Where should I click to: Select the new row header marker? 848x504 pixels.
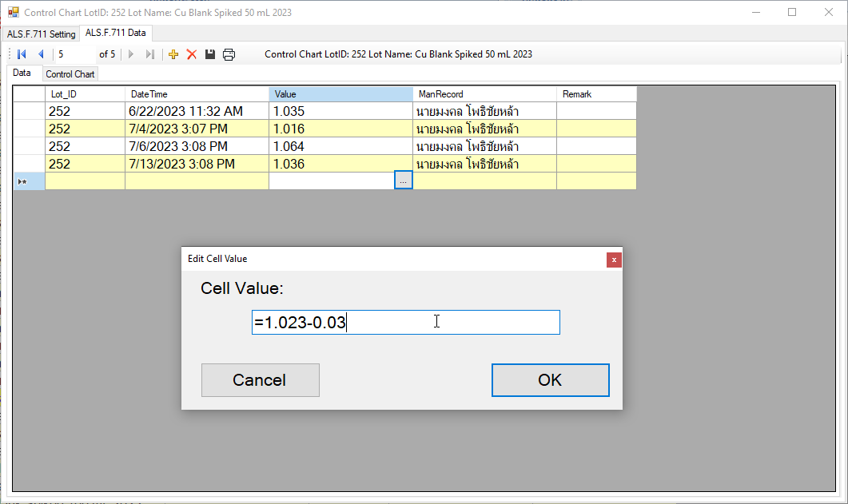[x=29, y=181]
